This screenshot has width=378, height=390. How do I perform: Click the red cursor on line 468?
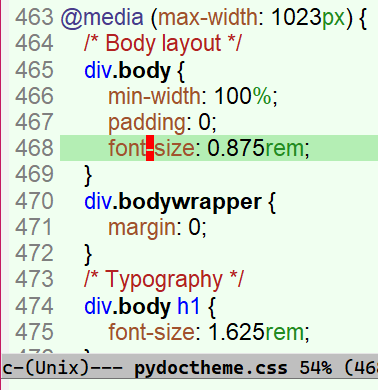(x=150, y=148)
